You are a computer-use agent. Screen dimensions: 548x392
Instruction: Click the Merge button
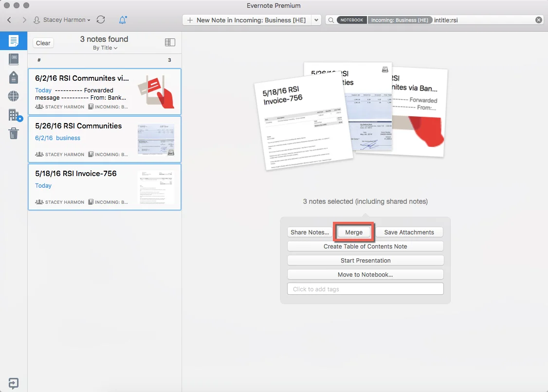[x=354, y=232]
